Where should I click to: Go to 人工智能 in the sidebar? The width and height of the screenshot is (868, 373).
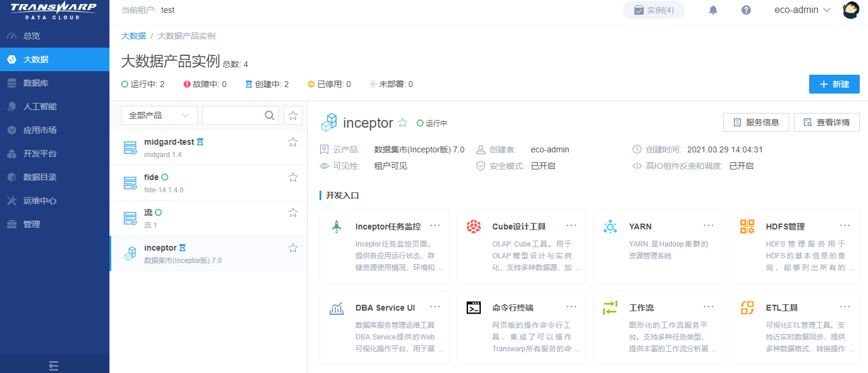pyautogui.click(x=55, y=106)
